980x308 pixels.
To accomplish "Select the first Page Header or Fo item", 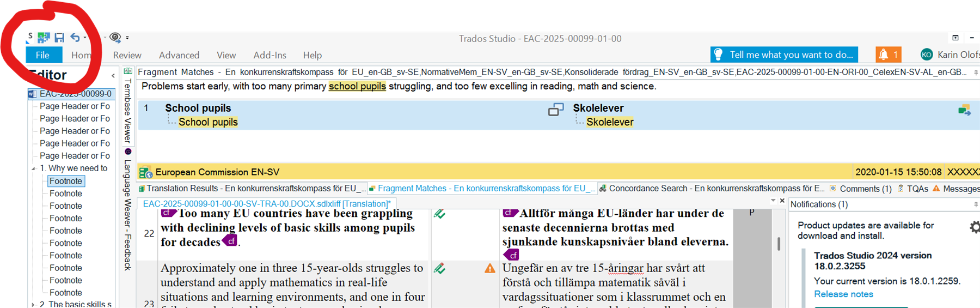I will [x=75, y=106].
